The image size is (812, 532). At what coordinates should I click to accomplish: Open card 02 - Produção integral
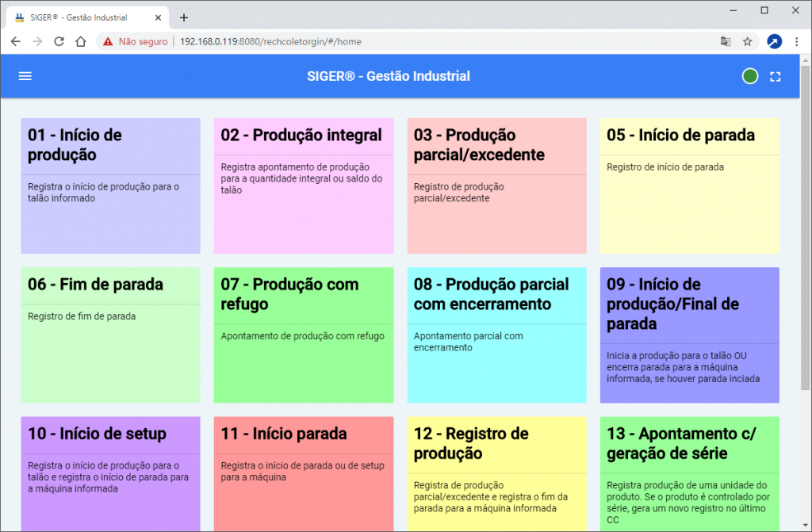click(304, 186)
